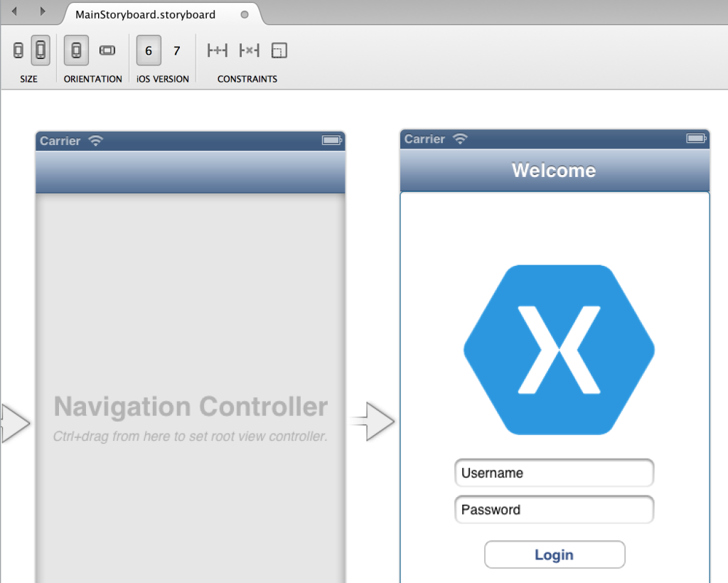The image size is (728, 583).
Task: Click the Welcome screen's wifi icon
Action: [x=460, y=139]
